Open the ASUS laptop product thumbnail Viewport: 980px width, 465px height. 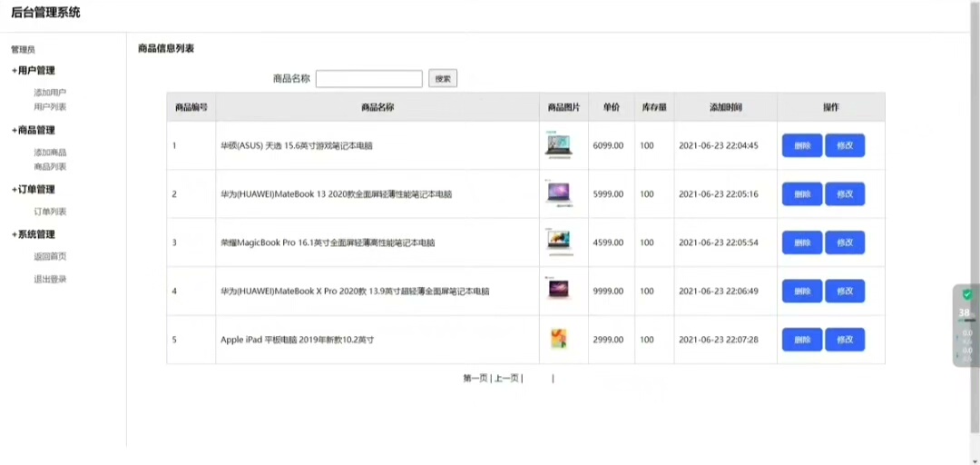[x=558, y=145]
